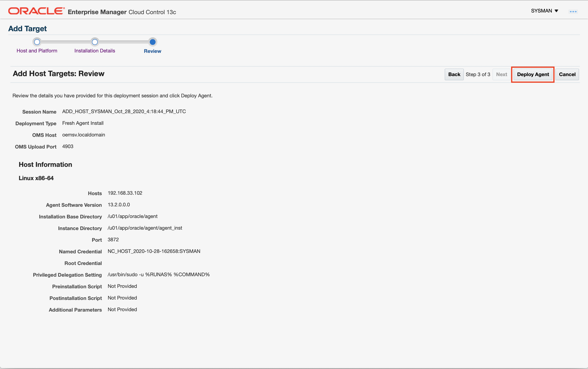Click the Session Name label

click(39, 112)
